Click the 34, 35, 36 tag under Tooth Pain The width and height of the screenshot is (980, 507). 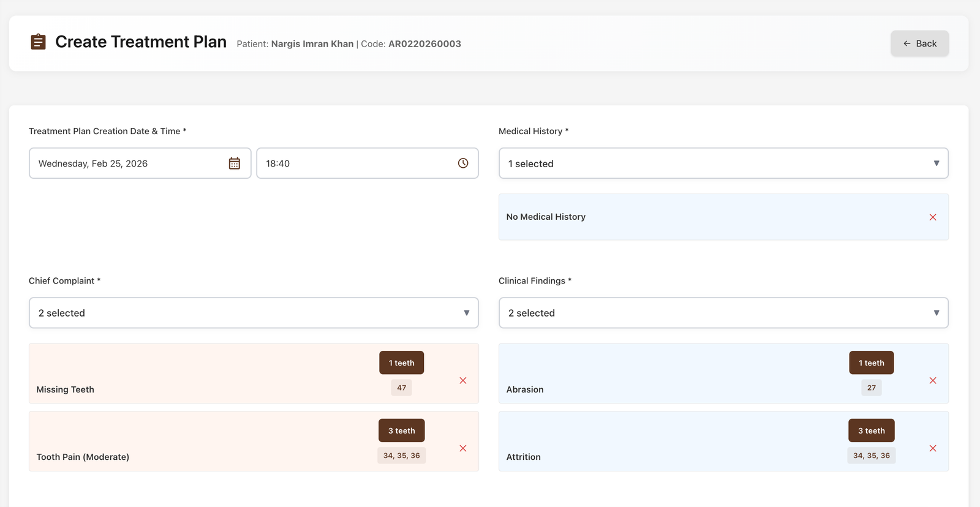[402, 456]
